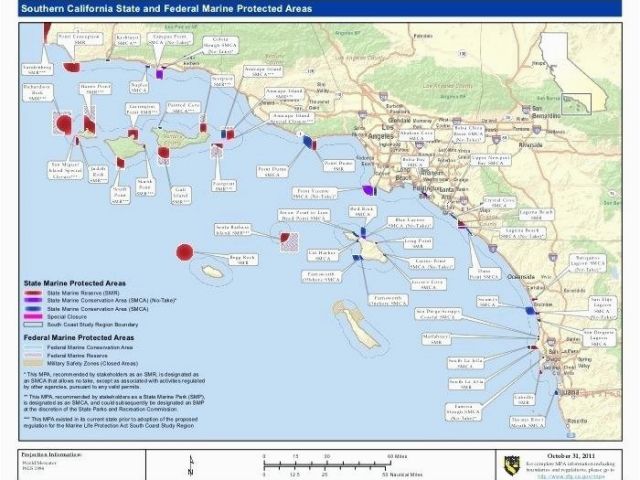Click the Point Conception red reserve marker

click(x=72, y=67)
